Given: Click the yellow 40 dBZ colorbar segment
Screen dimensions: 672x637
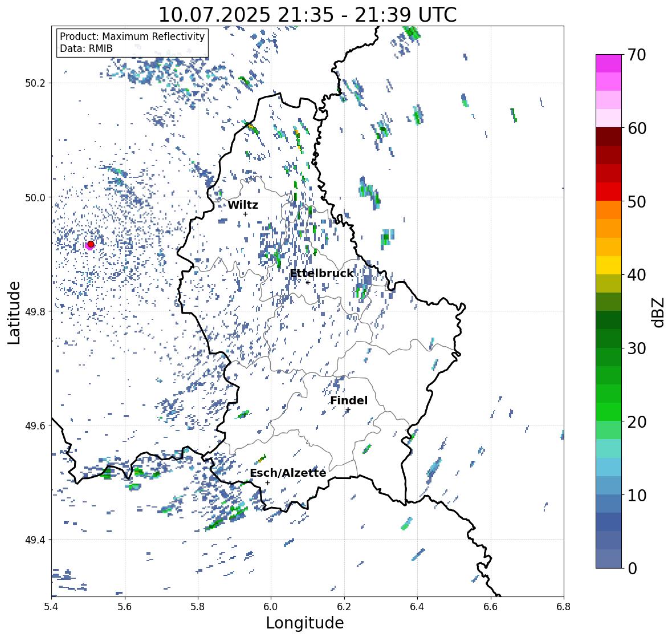Looking at the screenshot, I should click(x=609, y=265).
